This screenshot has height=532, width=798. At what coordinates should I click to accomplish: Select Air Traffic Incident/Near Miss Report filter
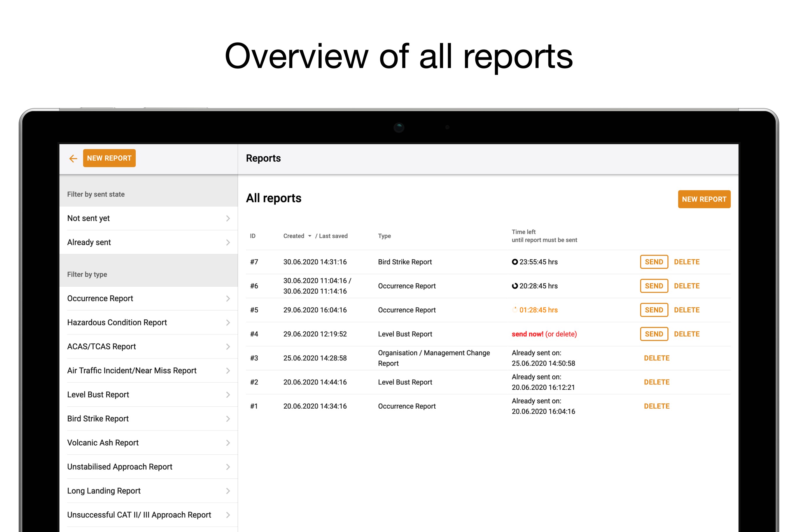point(132,370)
